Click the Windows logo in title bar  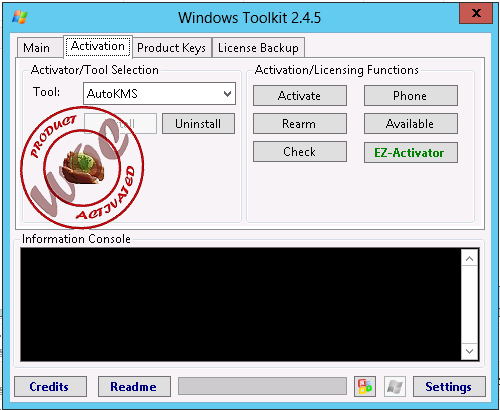20,17
